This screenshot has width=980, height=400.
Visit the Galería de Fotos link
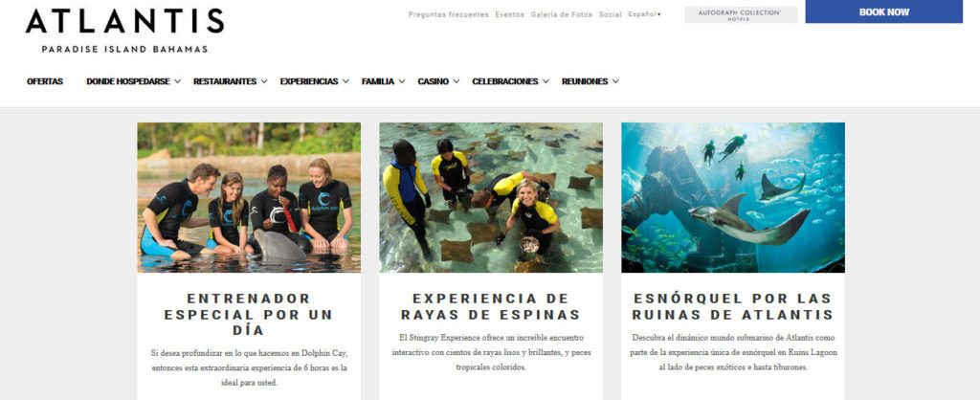pos(561,14)
